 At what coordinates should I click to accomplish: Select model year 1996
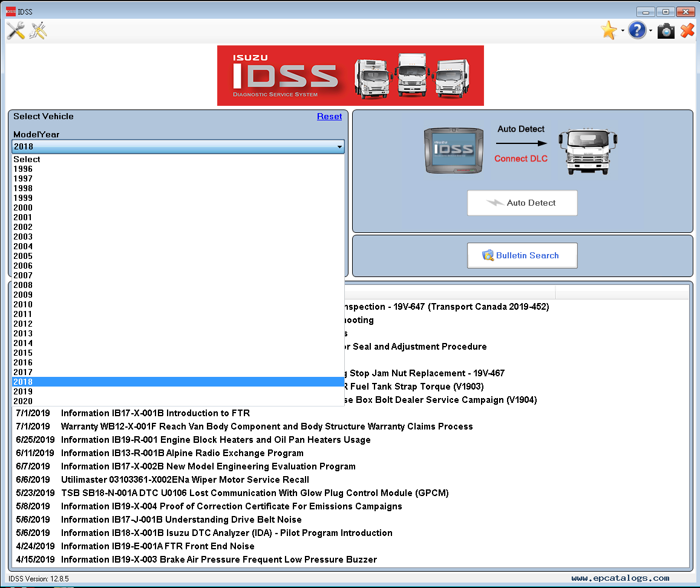(178, 169)
